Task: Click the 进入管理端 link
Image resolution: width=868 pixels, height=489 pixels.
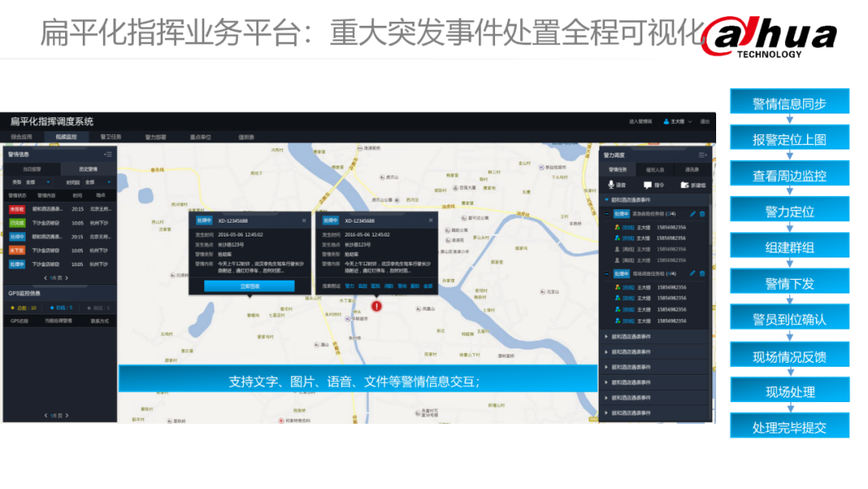Action: click(641, 121)
